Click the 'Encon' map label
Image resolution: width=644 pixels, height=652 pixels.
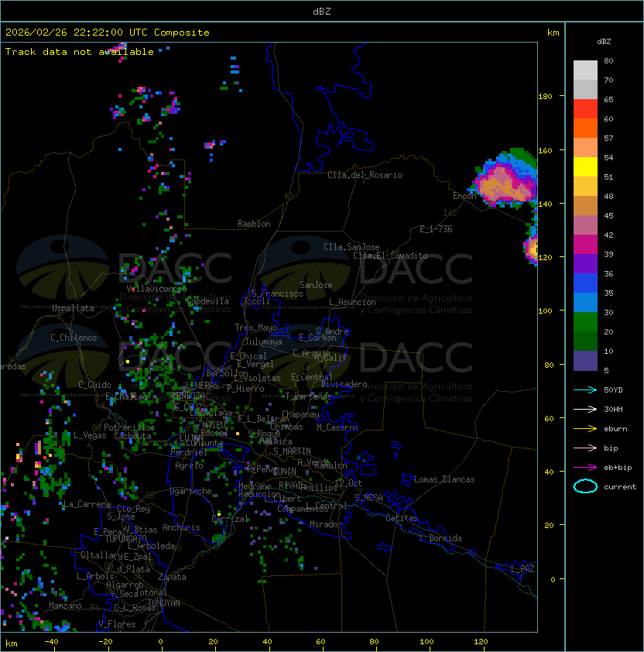pyautogui.click(x=464, y=196)
